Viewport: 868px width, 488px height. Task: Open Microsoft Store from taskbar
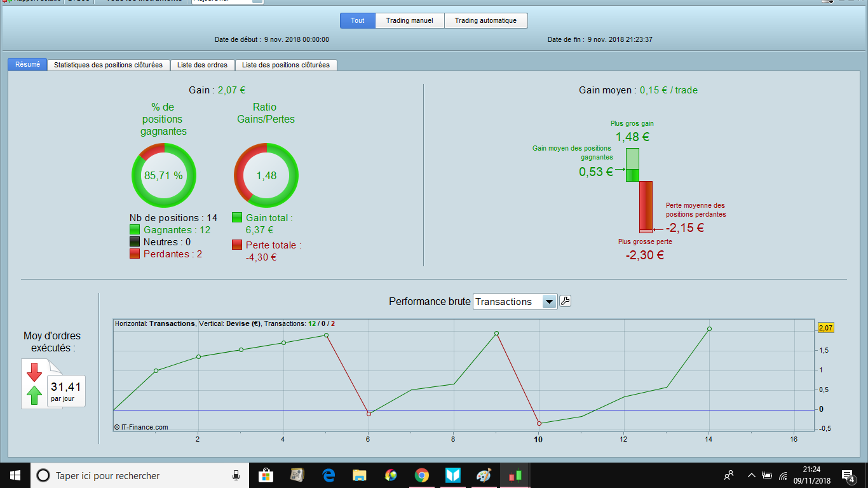[x=266, y=475]
